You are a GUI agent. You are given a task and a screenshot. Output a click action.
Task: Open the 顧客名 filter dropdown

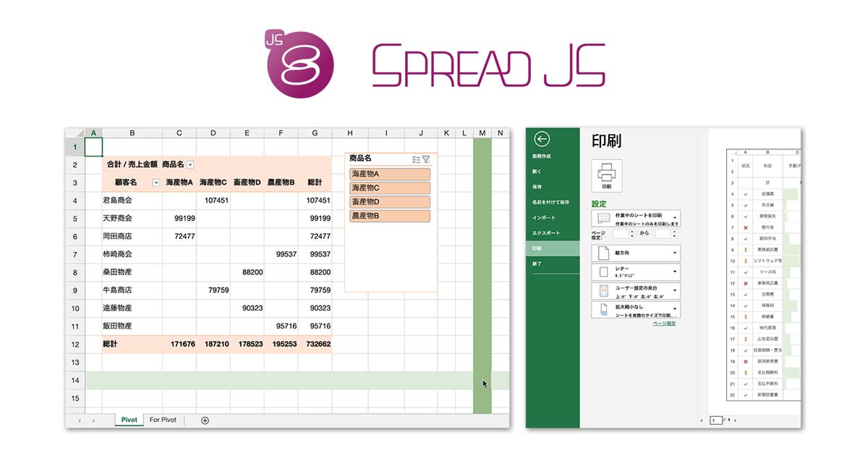tap(157, 184)
